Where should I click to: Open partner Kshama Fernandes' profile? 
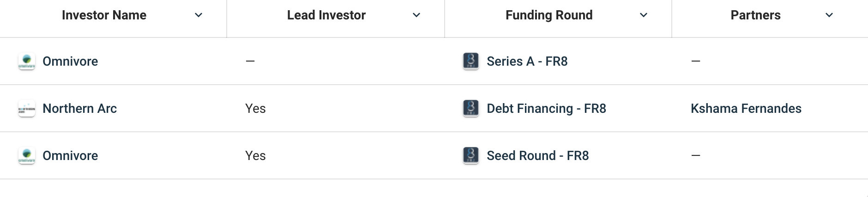click(x=746, y=109)
